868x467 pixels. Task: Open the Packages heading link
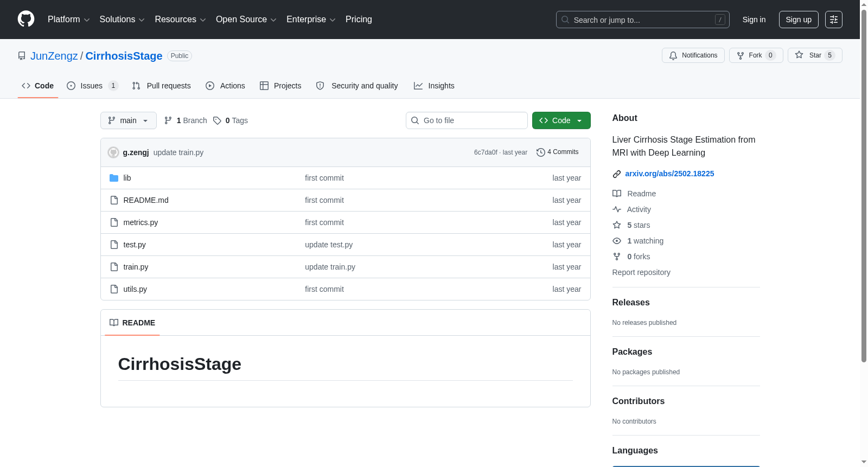coord(632,352)
